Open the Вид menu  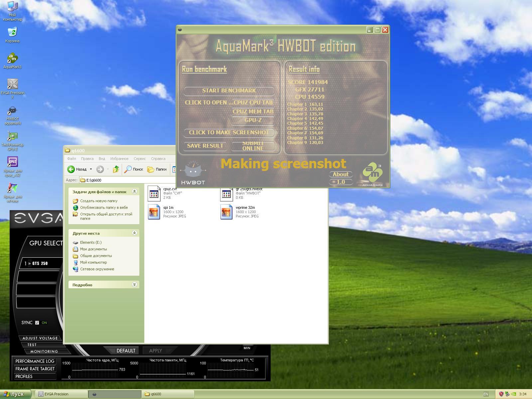[102, 159]
